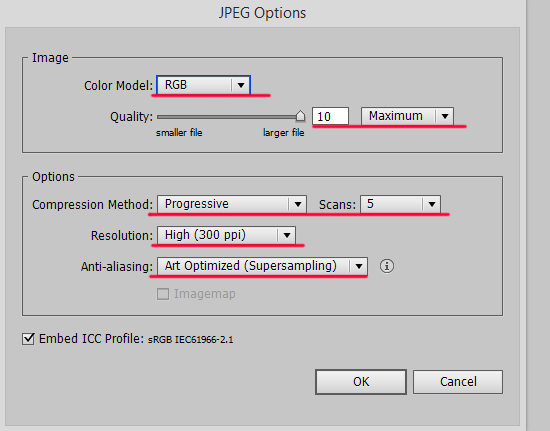
Task: Open the Maximum quality preset dropdown
Action: pos(407,116)
